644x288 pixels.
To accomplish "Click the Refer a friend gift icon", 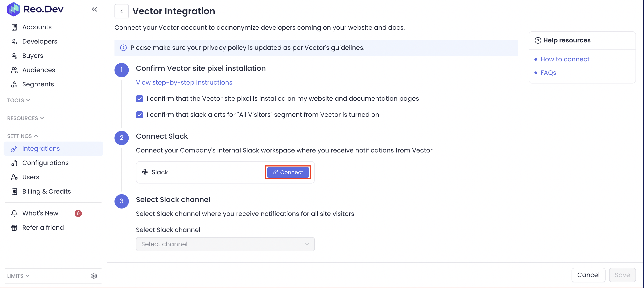I will [14, 227].
